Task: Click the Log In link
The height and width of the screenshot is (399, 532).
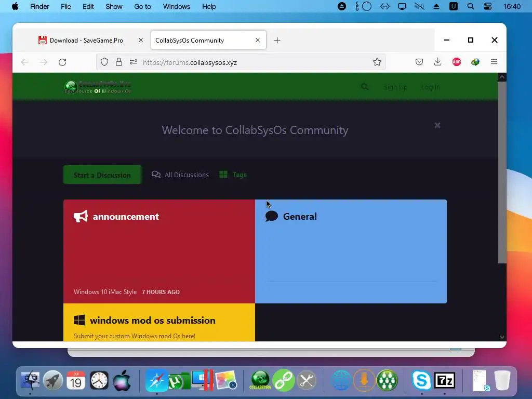Action: [x=431, y=87]
